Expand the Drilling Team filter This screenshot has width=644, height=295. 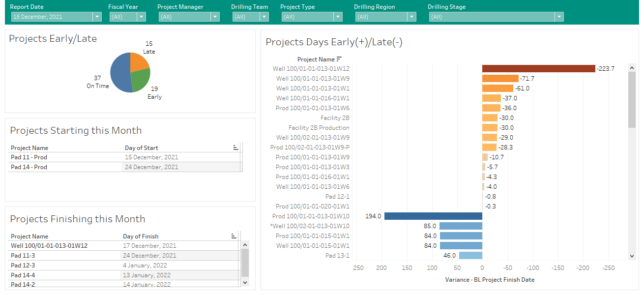pos(264,17)
